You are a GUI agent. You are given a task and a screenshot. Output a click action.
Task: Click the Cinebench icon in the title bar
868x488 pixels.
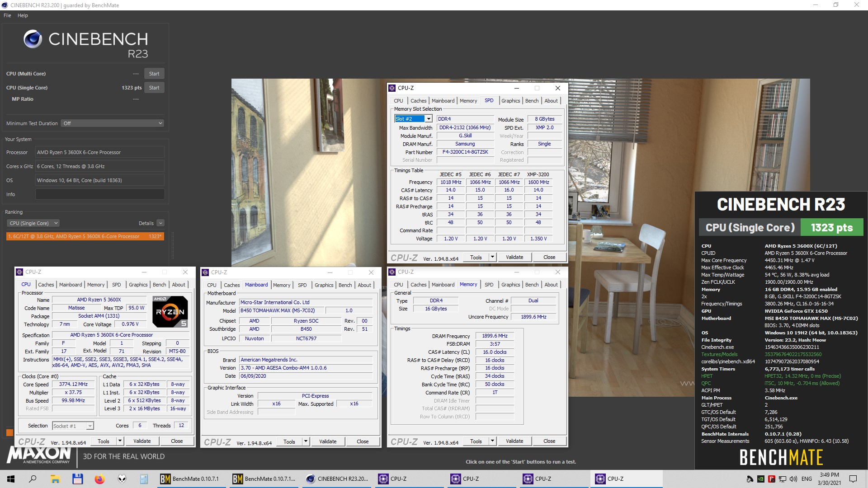pyautogui.click(x=5, y=5)
